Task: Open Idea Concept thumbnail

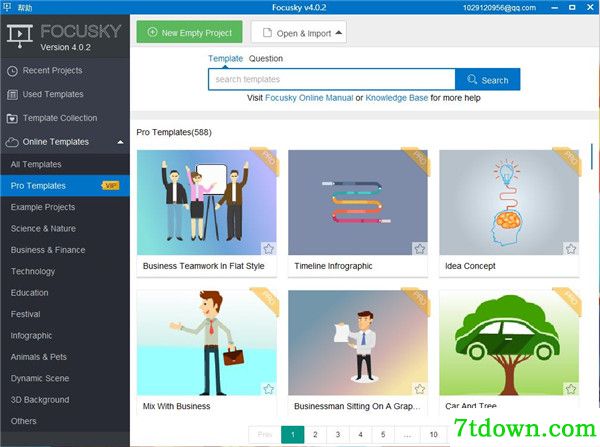Action: pos(509,202)
